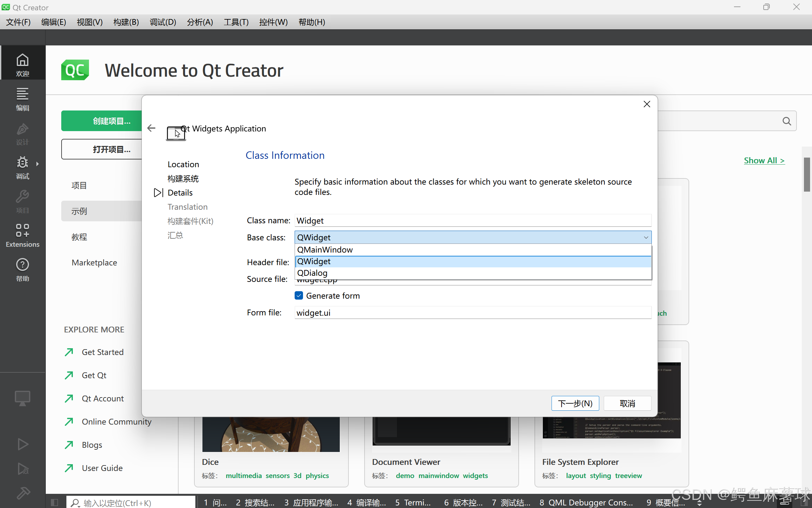Click the Get Qt arrow icon
Viewport: 812px width, 508px height.
pos(69,375)
